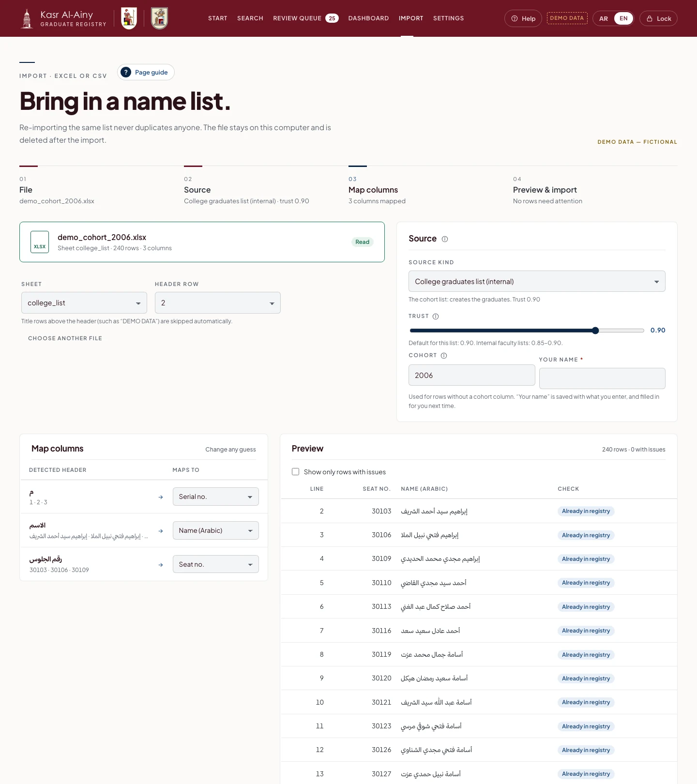Open the Dashboard nav item
This screenshot has height=784, width=697.
369,18
